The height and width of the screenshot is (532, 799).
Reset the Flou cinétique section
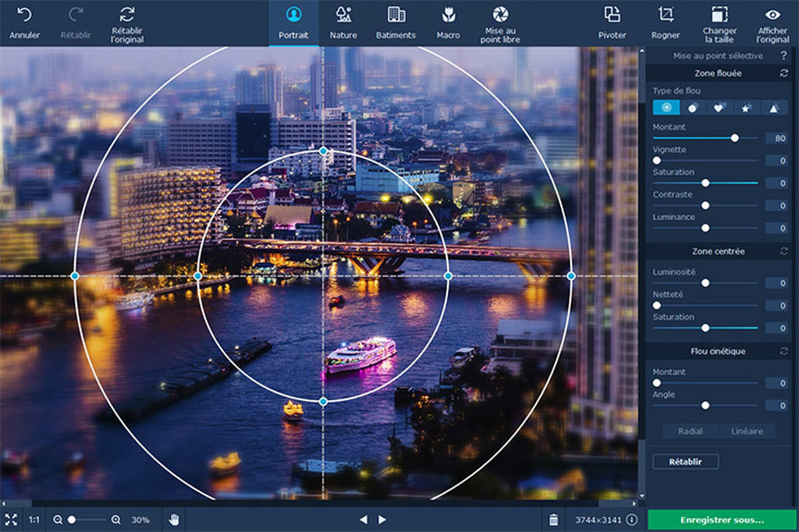(x=783, y=351)
